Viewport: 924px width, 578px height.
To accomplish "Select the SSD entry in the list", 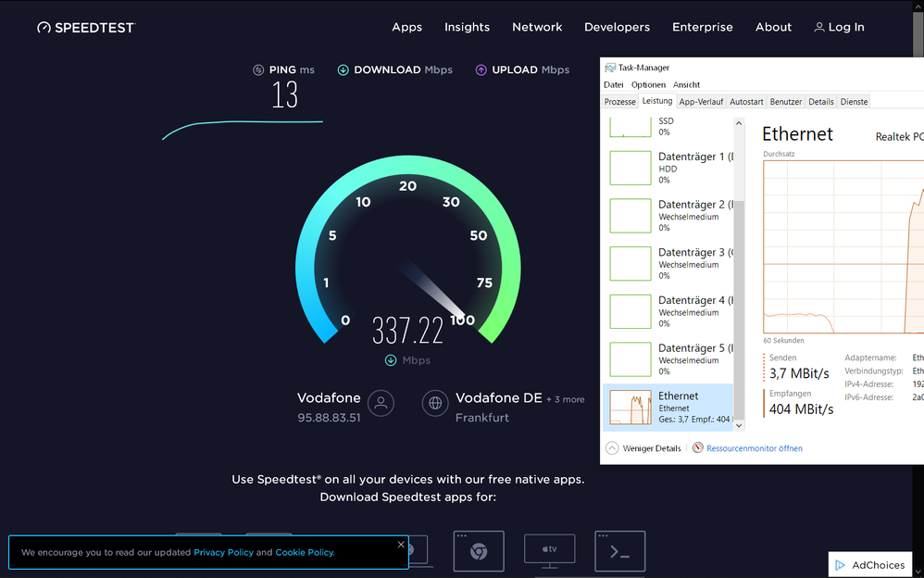I will pos(668,128).
